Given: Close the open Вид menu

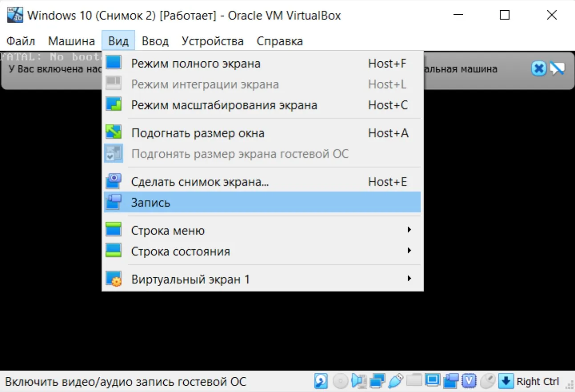Looking at the screenshot, I should [118, 41].
